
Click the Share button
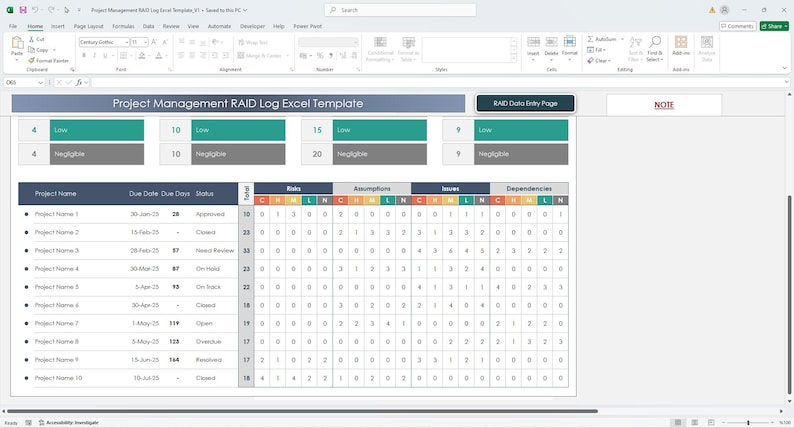[x=774, y=26]
